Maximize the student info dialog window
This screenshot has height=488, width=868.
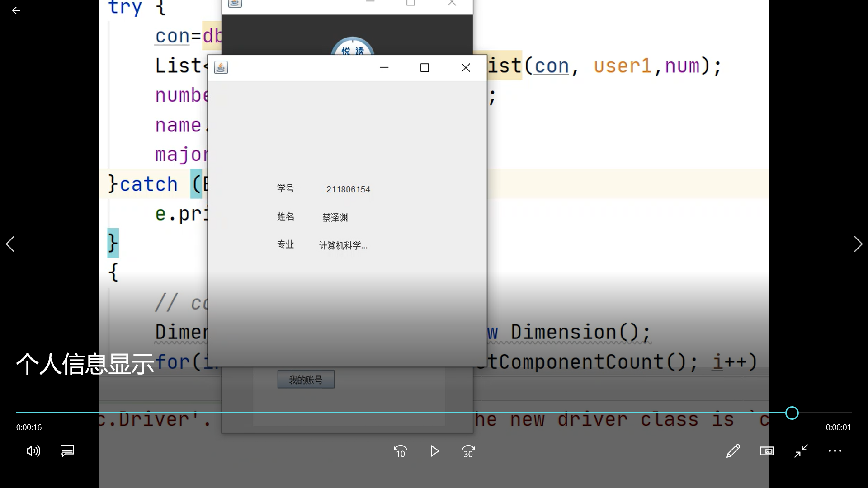tap(425, 68)
